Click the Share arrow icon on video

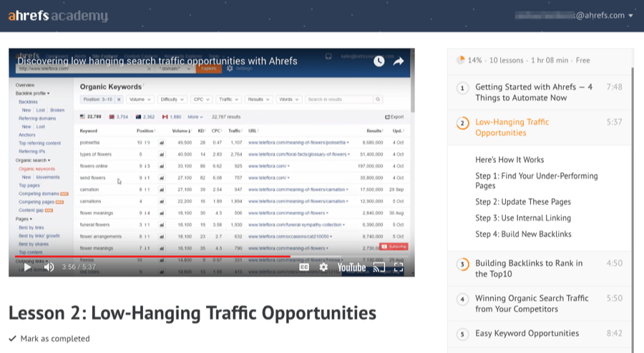tap(399, 61)
